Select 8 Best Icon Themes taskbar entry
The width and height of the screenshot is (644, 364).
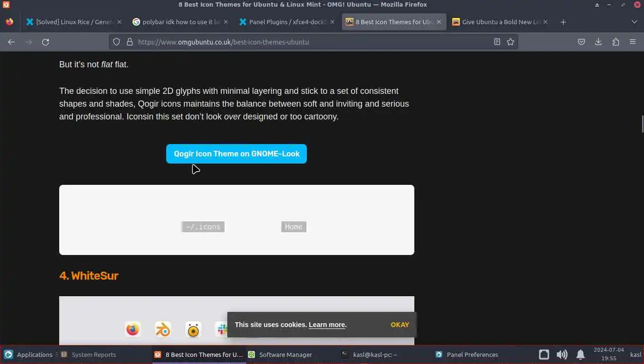[199, 355]
